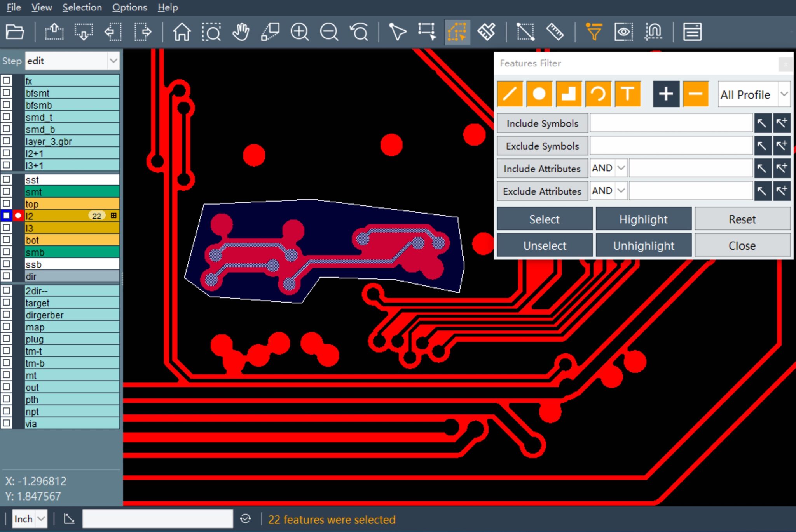This screenshot has height=532, width=796.
Task: Click the Highlight button
Action: click(644, 219)
